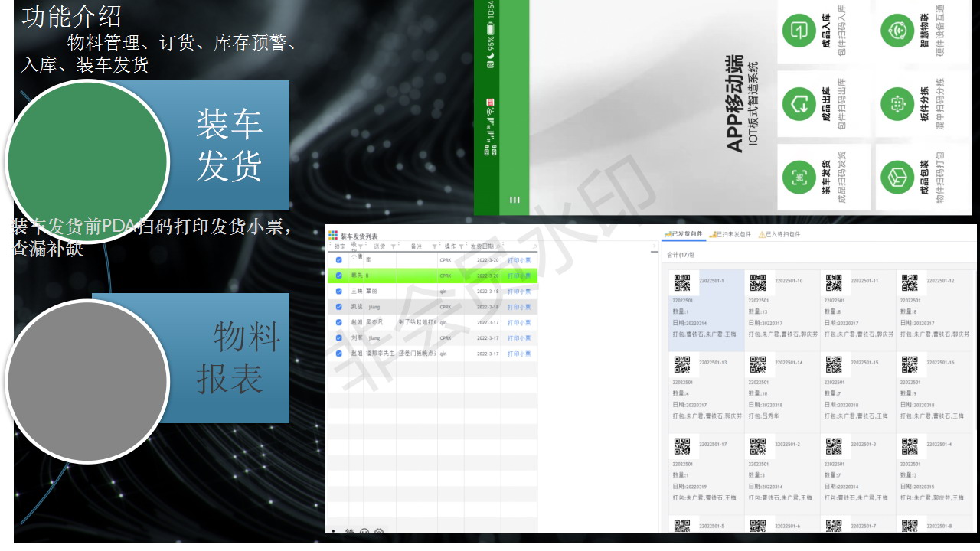This screenshot has height=551, width=980.
Task: Click the APP移动端 title on phone screen
Action: pyautogui.click(x=733, y=103)
